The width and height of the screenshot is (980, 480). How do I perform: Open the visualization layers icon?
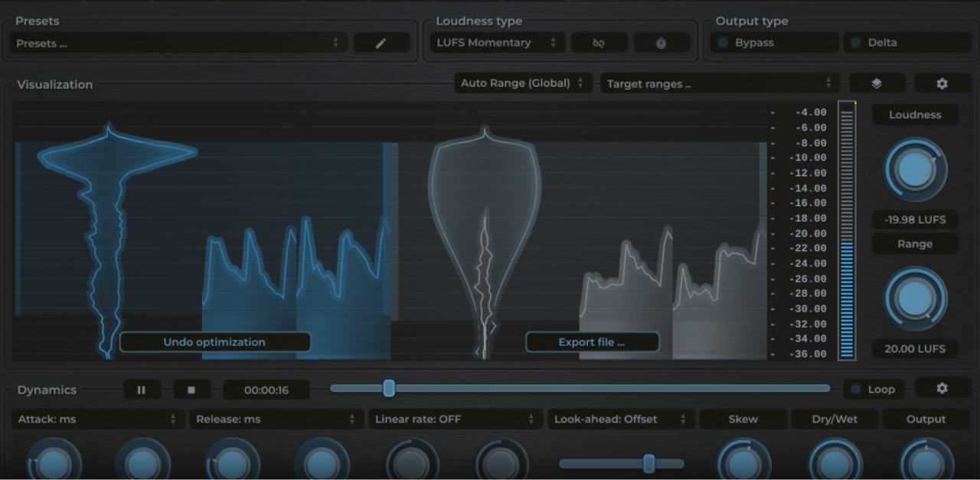click(x=877, y=83)
